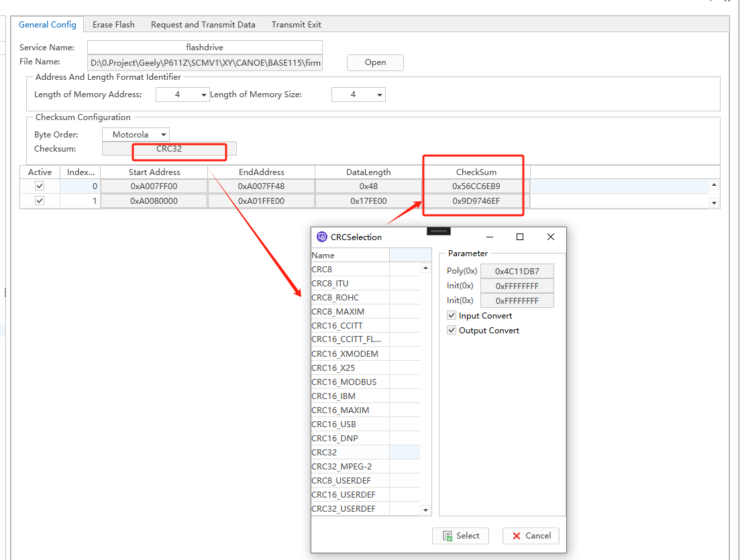Open the Request and Transmit Data tab

click(203, 25)
